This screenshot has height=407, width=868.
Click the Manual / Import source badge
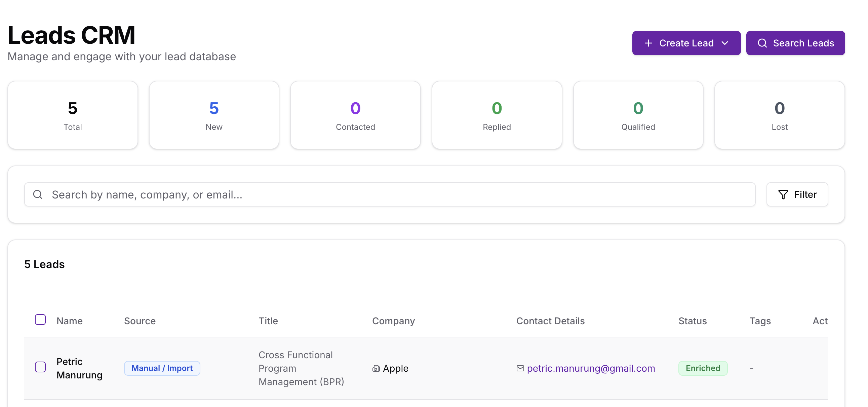click(x=162, y=368)
